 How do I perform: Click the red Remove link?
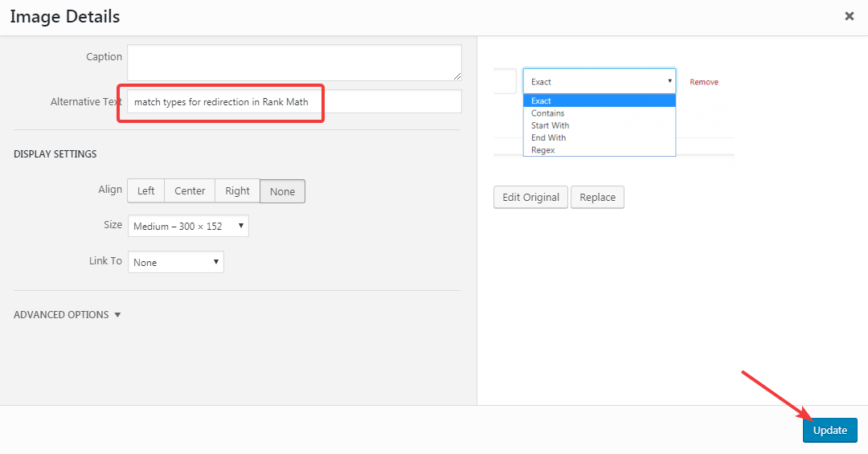point(704,82)
